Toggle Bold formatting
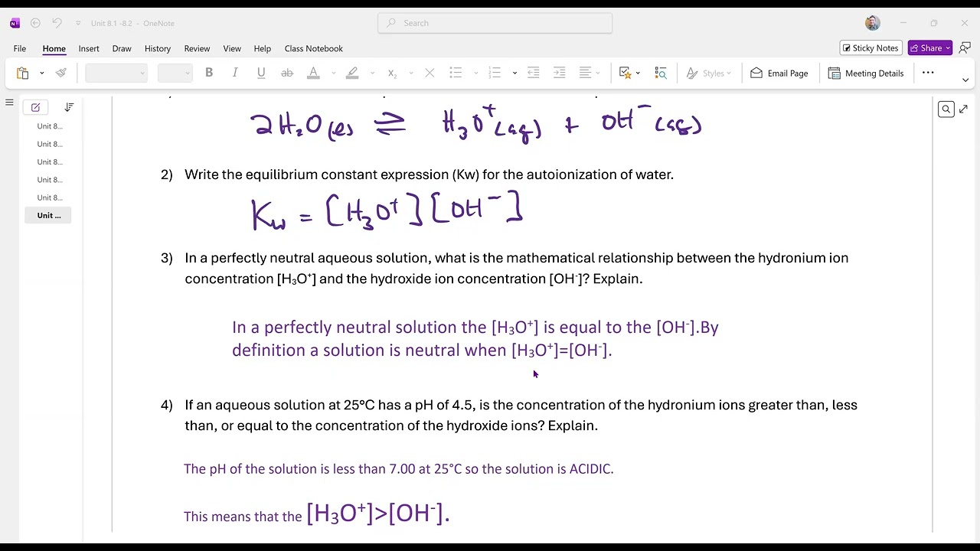Image resolution: width=980 pixels, height=551 pixels. [x=209, y=73]
